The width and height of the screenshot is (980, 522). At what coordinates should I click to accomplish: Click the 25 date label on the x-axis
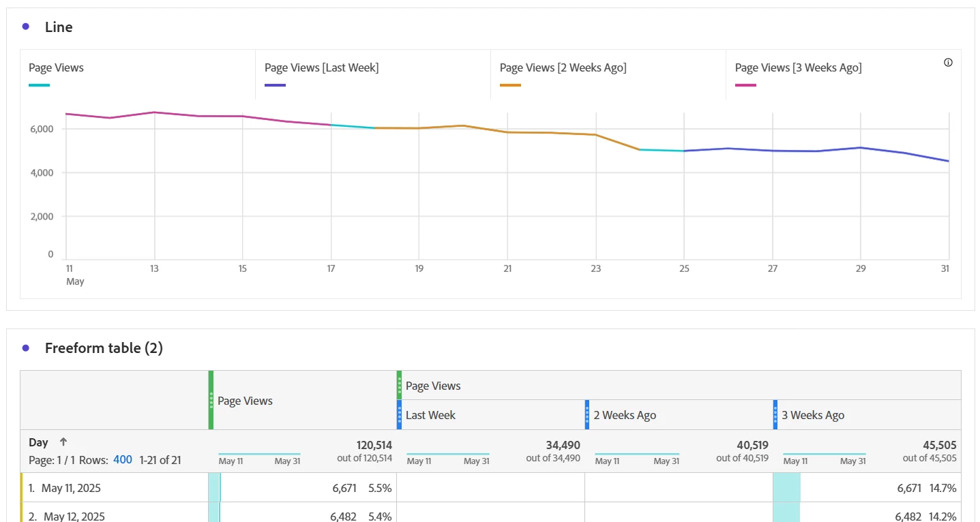tap(684, 268)
